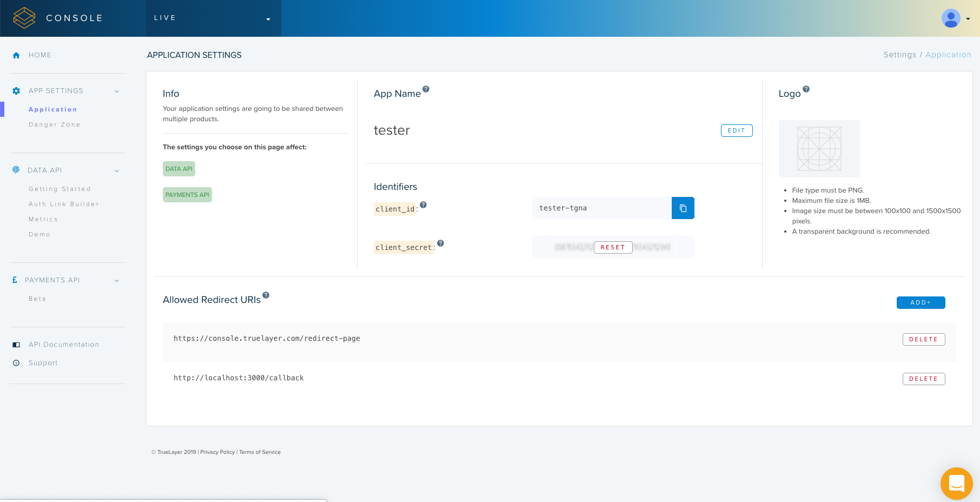This screenshot has width=980, height=502.
Task: Click the Settings breadcrumb
Action: tap(900, 55)
